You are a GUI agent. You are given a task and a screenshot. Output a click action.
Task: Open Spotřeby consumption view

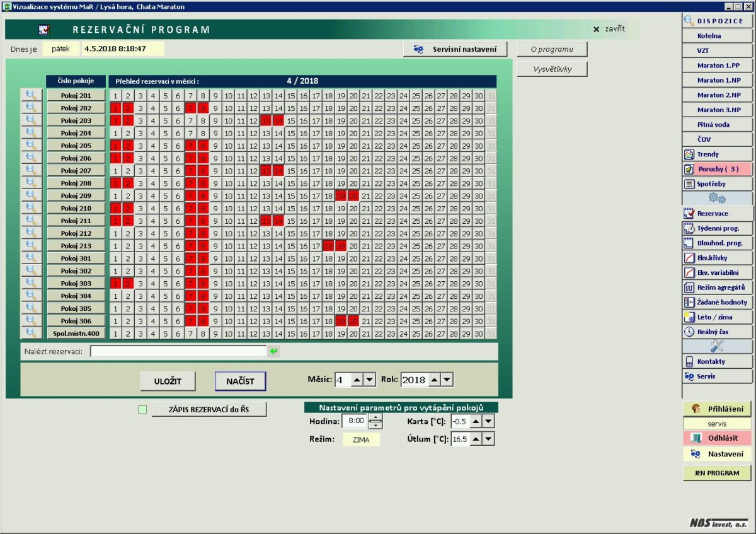[717, 184]
